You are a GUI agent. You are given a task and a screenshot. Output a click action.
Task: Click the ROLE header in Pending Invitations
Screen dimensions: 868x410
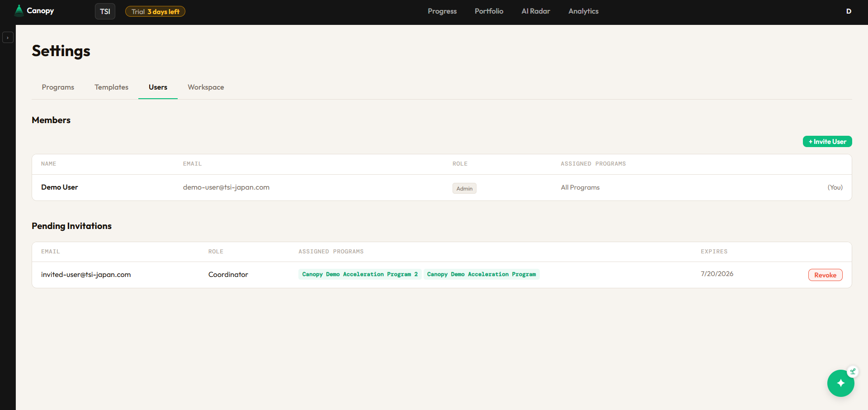(x=216, y=252)
